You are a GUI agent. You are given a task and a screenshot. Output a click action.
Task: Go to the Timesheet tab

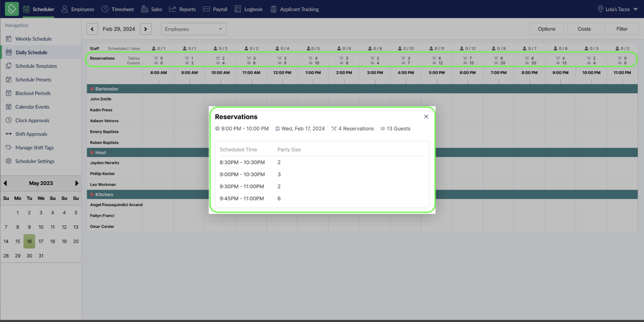118,9
